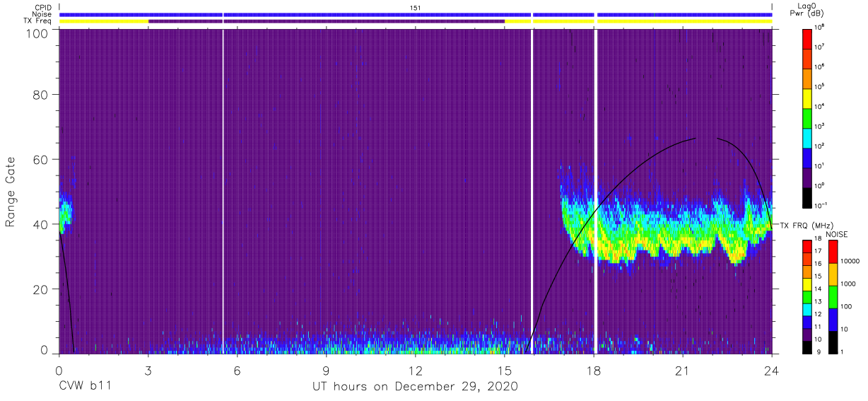868x401 pixels.
Task: Click the 15 tick label on UT hours axis
Action: pos(505,371)
